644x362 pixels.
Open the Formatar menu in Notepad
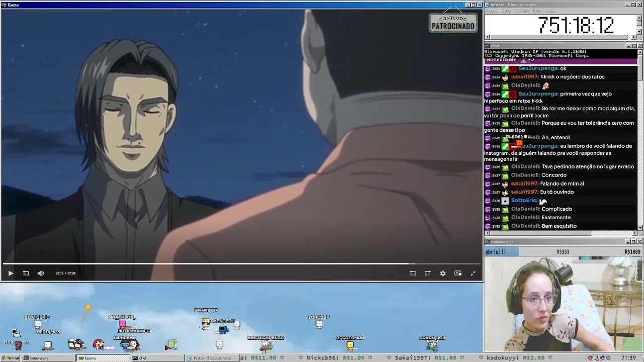tap(522, 11)
